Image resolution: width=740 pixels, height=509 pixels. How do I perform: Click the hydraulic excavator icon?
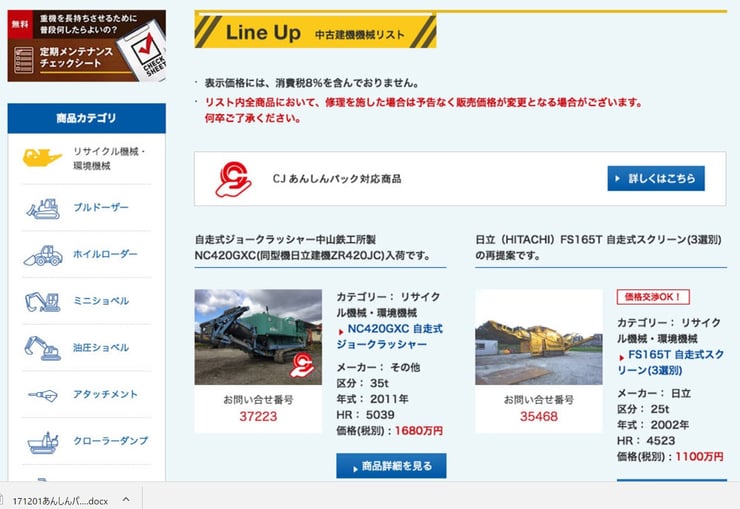pyautogui.click(x=42, y=348)
